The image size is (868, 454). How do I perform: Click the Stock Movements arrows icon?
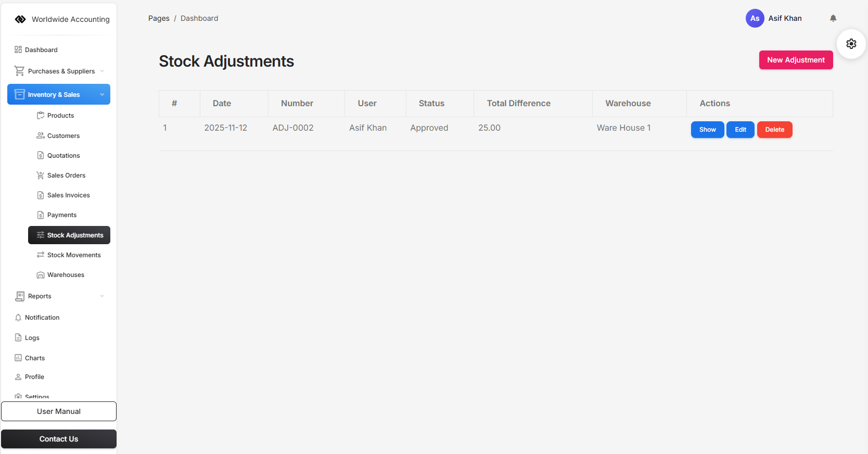tap(41, 255)
